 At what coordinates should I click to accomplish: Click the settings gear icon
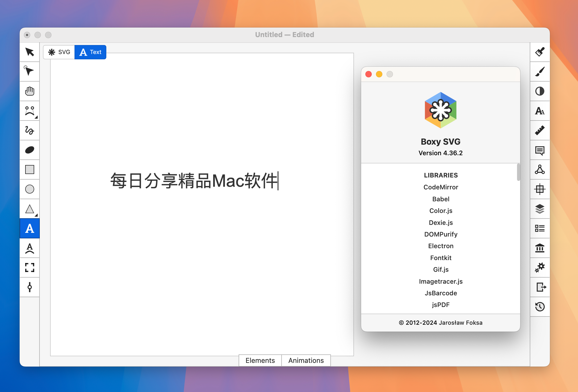click(540, 267)
